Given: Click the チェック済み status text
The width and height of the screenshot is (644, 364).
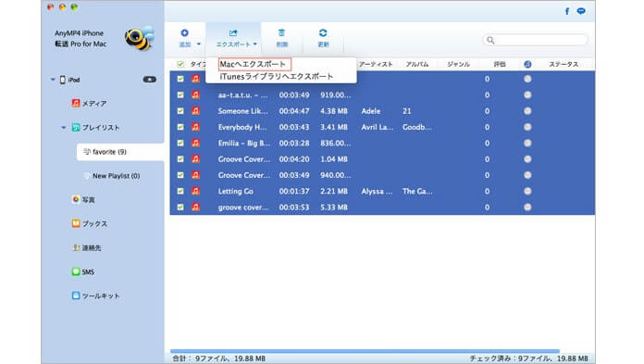Looking at the screenshot, I should coord(529,358).
